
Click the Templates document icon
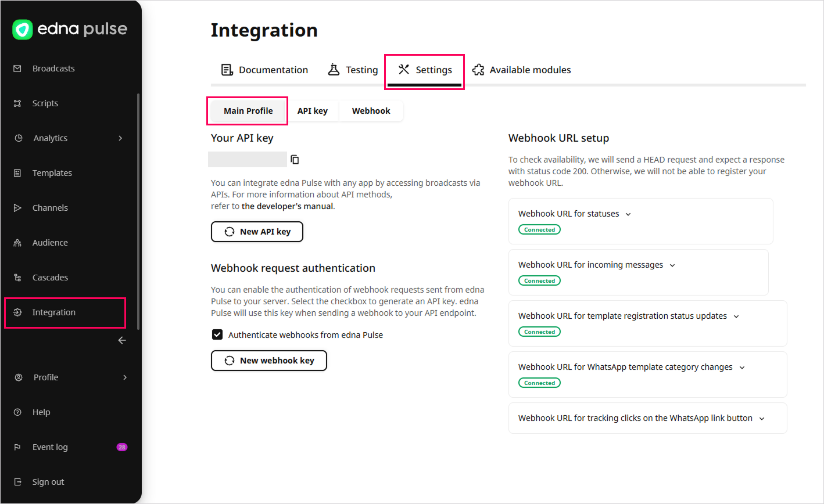coord(17,173)
